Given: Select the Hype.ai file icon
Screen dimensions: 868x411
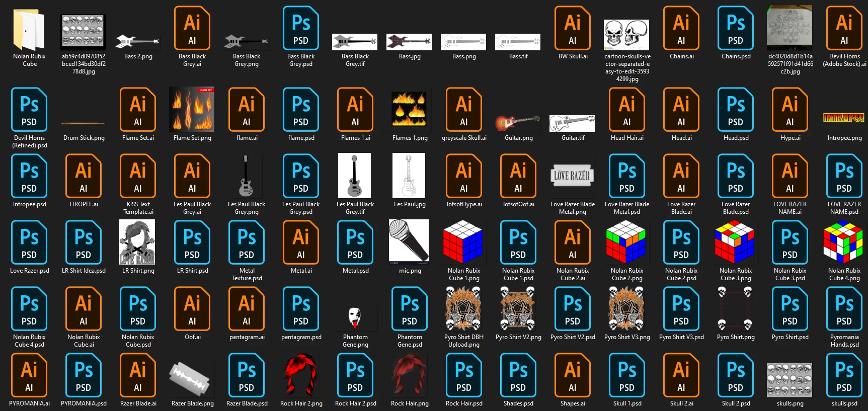Looking at the screenshot, I should click(790, 110).
